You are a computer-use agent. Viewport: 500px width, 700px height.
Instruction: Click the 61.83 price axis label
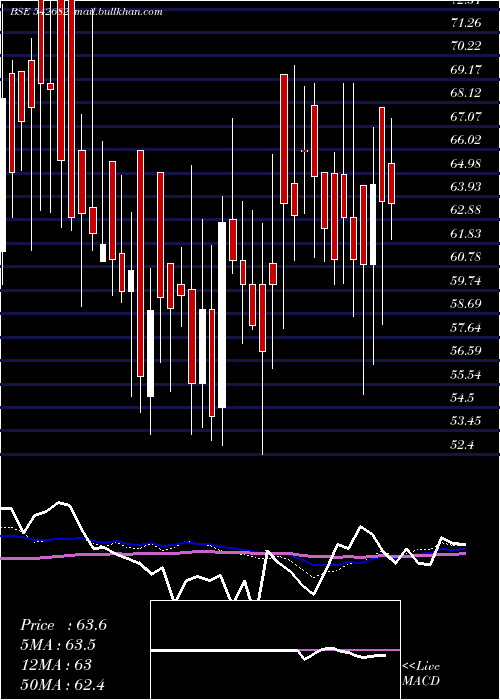pyautogui.click(x=466, y=233)
